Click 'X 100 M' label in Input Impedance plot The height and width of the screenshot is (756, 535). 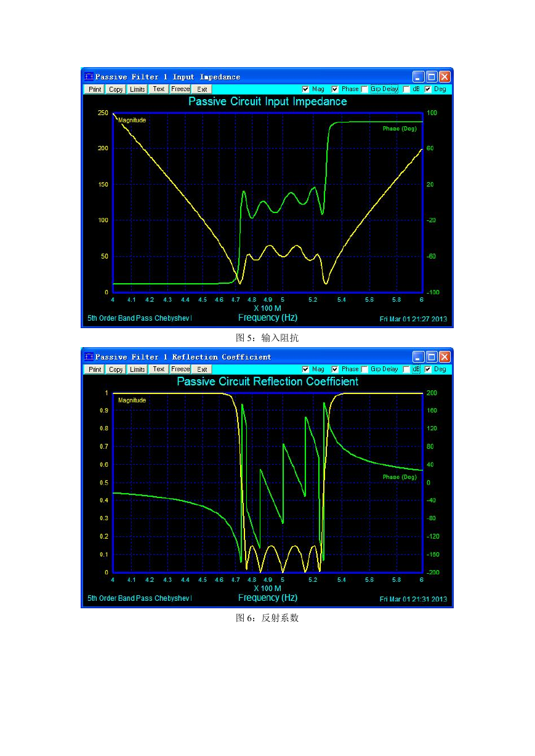pyautogui.click(x=268, y=308)
